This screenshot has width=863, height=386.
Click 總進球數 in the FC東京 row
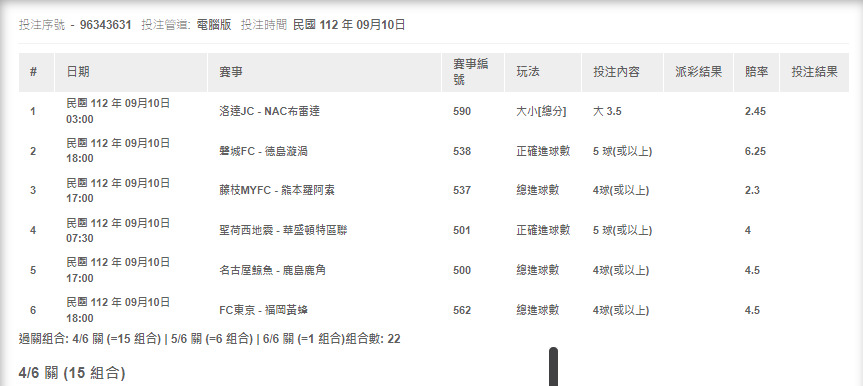(538, 310)
